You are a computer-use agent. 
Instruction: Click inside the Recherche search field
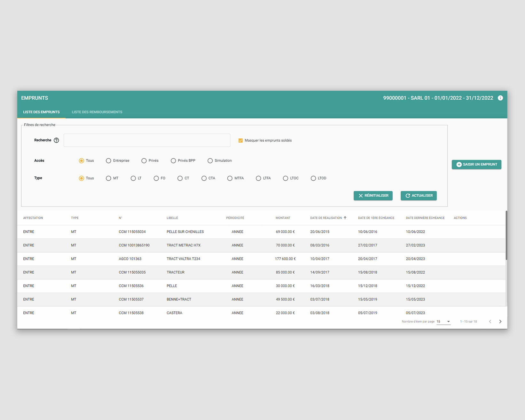147,140
